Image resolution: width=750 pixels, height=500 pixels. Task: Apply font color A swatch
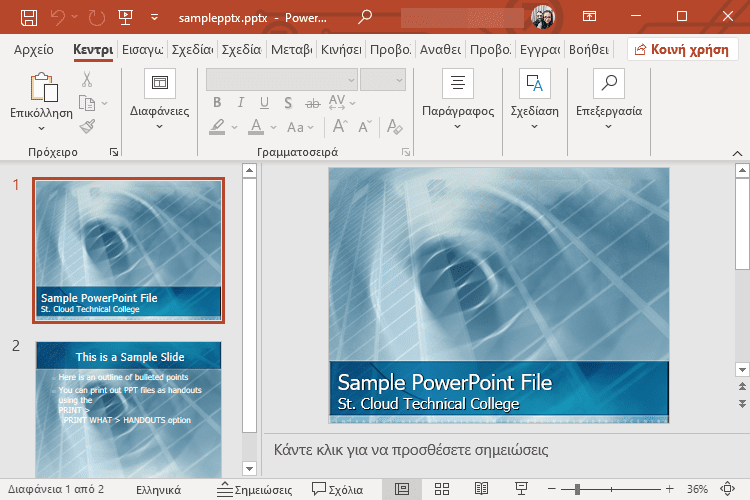point(256,127)
